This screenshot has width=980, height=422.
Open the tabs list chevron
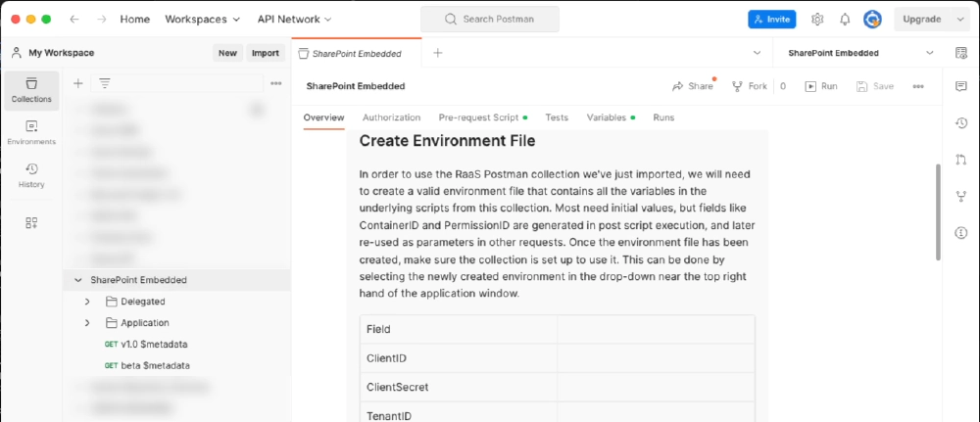coord(757,53)
